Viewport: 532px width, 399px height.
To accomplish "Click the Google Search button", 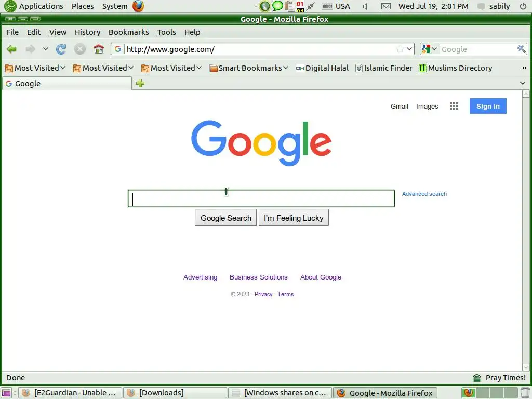I will [x=226, y=218].
